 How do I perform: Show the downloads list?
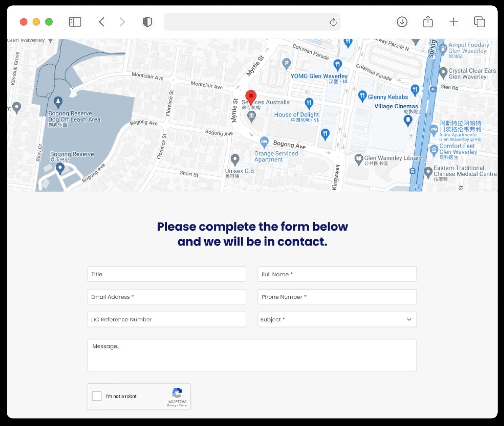(x=402, y=22)
